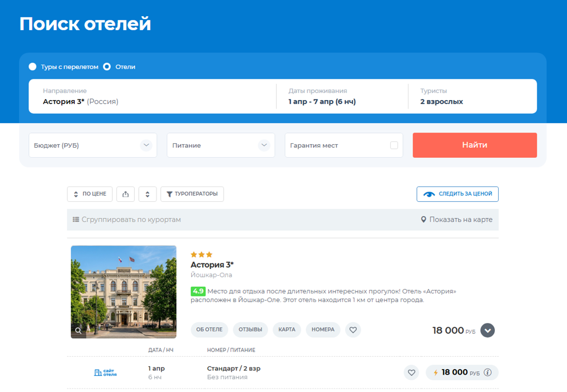This screenshot has width=567, height=392.
Task: Click the share/export icon in toolbar
Action: [125, 194]
